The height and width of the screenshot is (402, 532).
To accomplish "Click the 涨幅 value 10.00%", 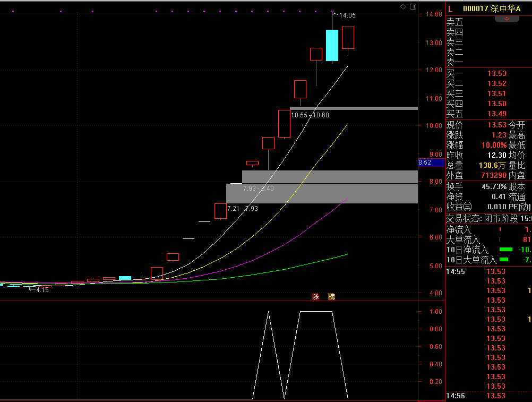I will [494, 145].
